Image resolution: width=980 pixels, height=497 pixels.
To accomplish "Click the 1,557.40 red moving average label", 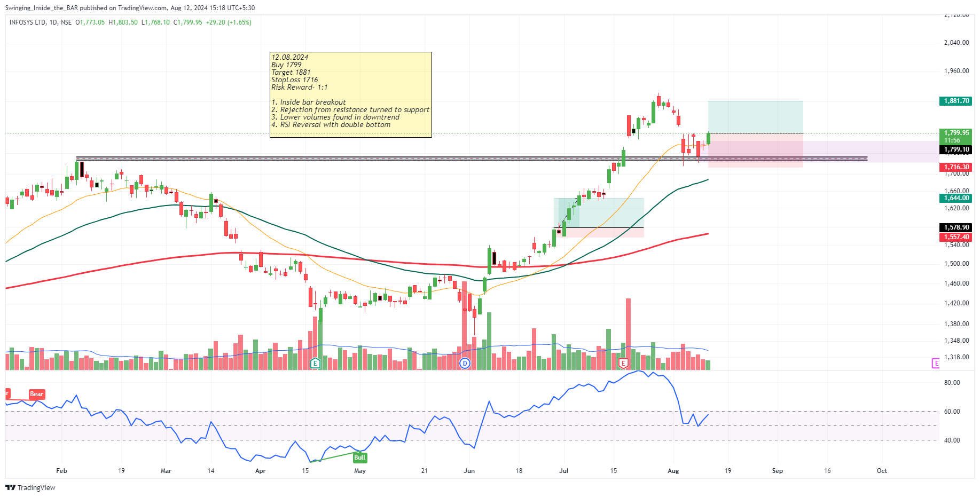I will coord(956,237).
